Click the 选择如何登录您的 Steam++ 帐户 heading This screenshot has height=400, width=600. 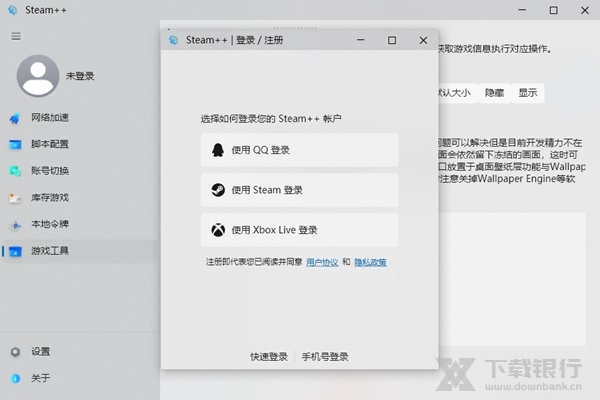click(271, 119)
